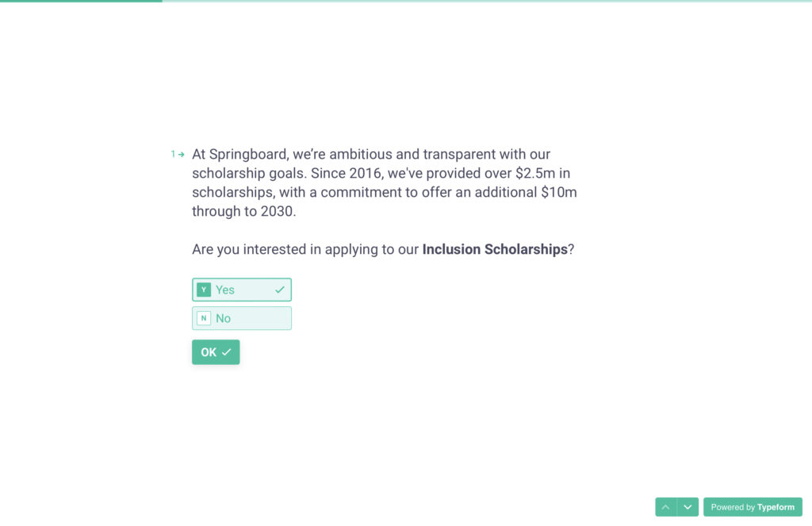The height and width of the screenshot is (526, 812).
Task: Click the arrow icon beside question number
Action: [182, 154]
